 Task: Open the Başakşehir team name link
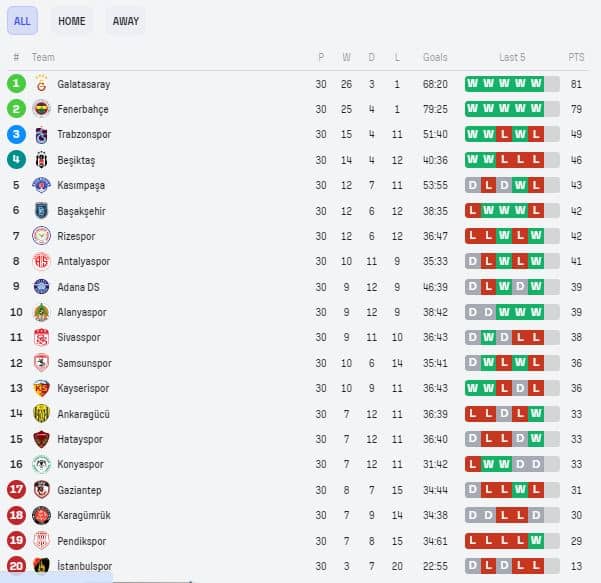coord(81,211)
